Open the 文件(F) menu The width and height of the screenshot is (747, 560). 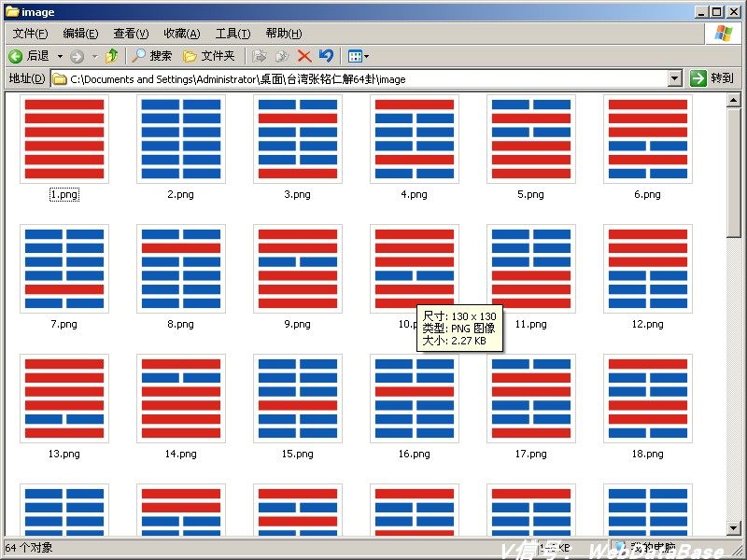[x=31, y=34]
